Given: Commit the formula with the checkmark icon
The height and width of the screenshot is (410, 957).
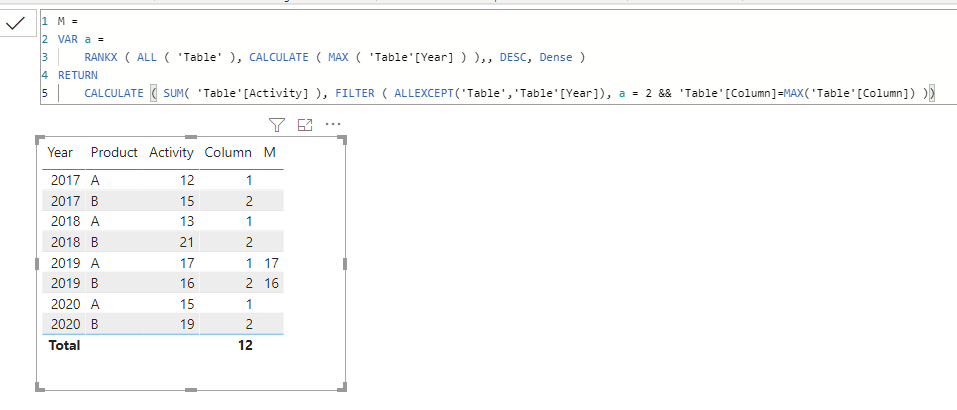Looking at the screenshot, I should (15, 24).
